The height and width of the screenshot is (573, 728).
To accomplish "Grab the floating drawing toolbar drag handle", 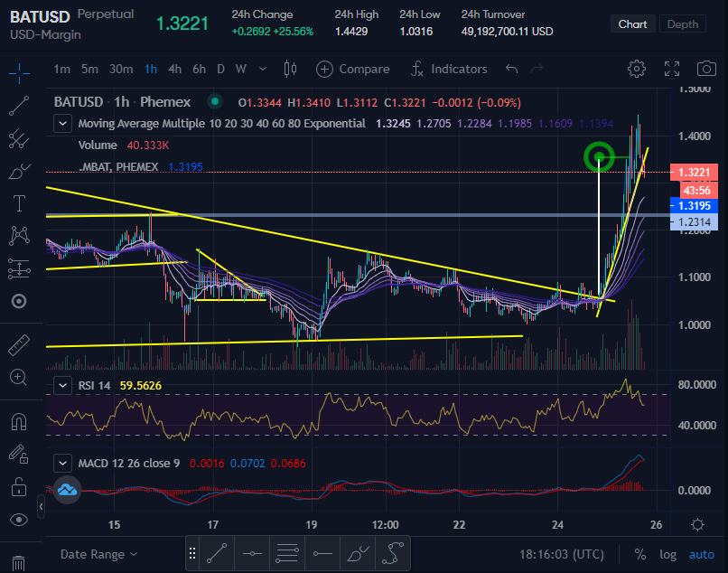I will coord(192,553).
